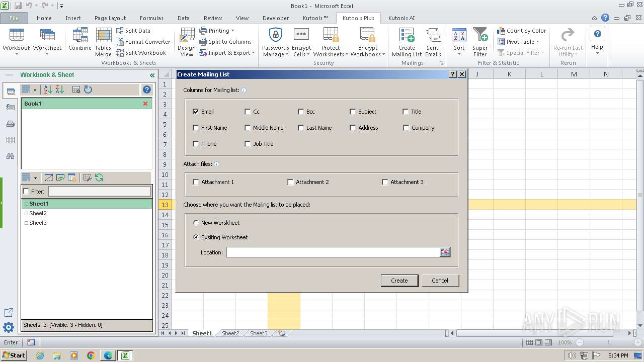Cancel the Create Mailing List dialog
The width and height of the screenshot is (644, 362).
440,281
